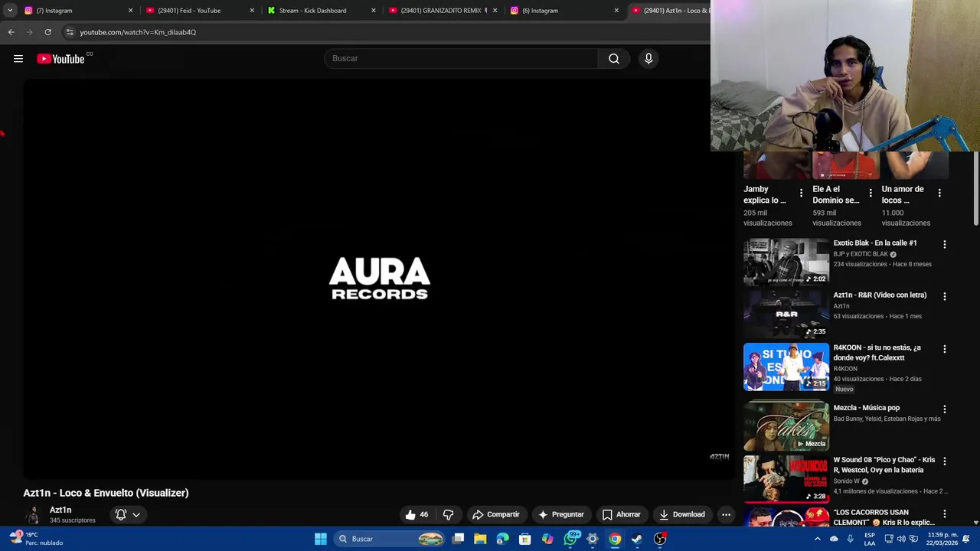The image size is (980, 551).
Task: Open options menu for Jamby explica short
Action: click(x=801, y=193)
